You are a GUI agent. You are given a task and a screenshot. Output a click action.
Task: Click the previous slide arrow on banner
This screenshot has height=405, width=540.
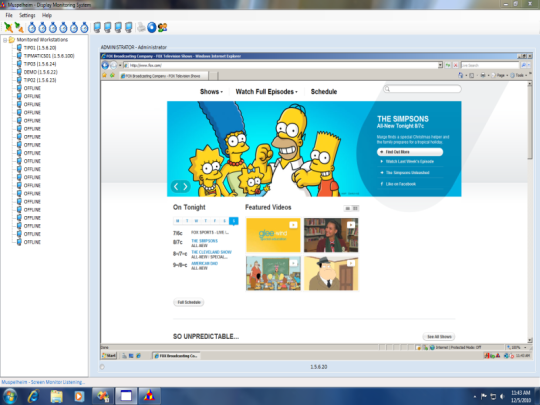(176, 187)
